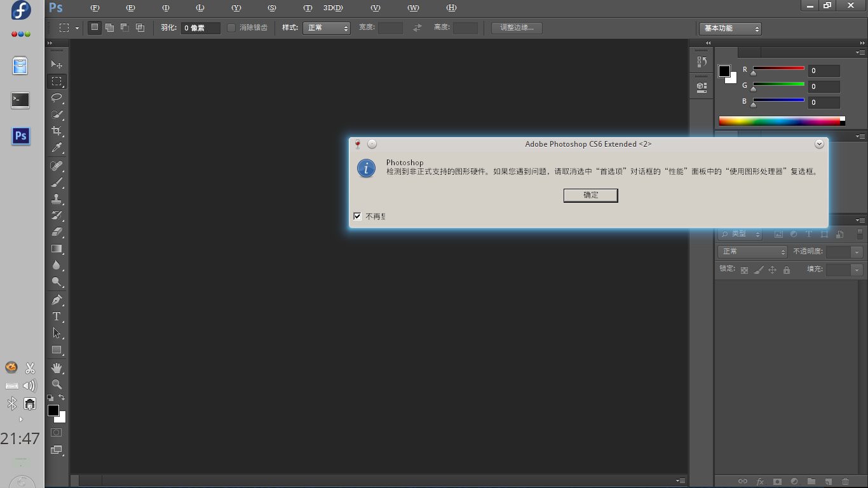The height and width of the screenshot is (488, 868).
Task: Swap foreground and background colors in the toolbox
Action: pos(62,398)
